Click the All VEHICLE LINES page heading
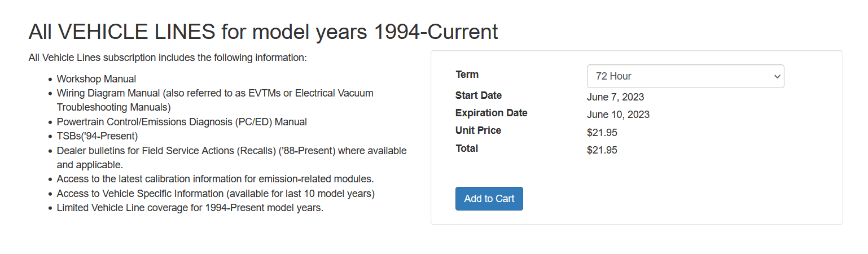Viewport: 868px width, 254px height. pyautogui.click(x=263, y=32)
